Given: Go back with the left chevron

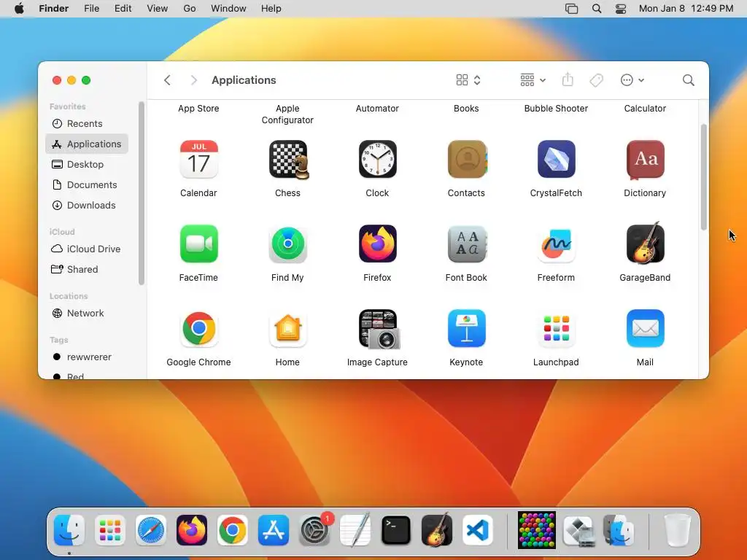Looking at the screenshot, I should pyautogui.click(x=167, y=80).
